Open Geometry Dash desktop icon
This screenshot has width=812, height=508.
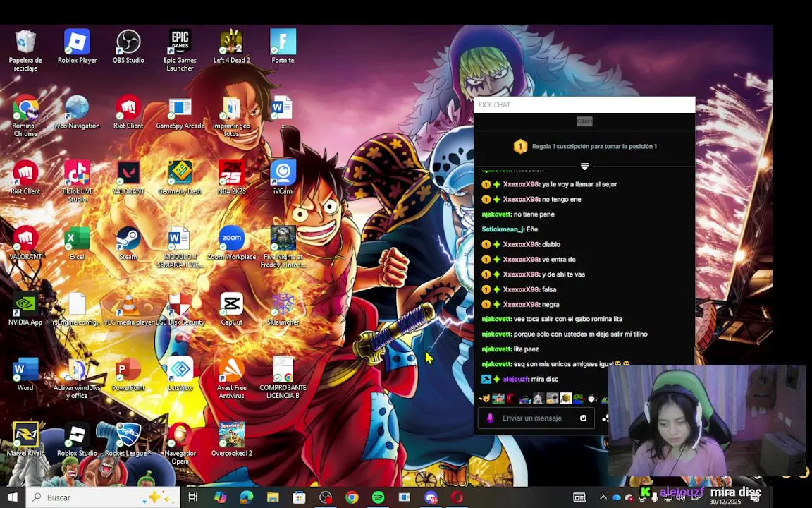pyautogui.click(x=180, y=177)
